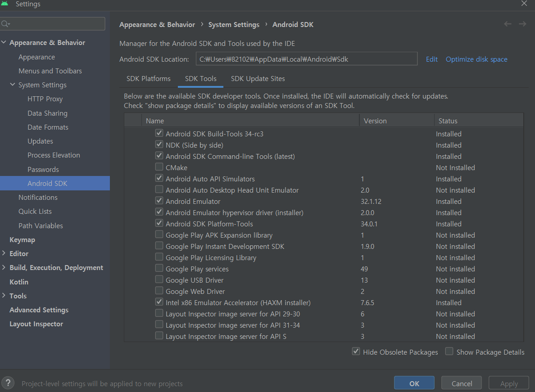Toggle Hide Obsolete Packages checkbox
The width and height of the screenshot is (535, 392).
coord(356,351)
